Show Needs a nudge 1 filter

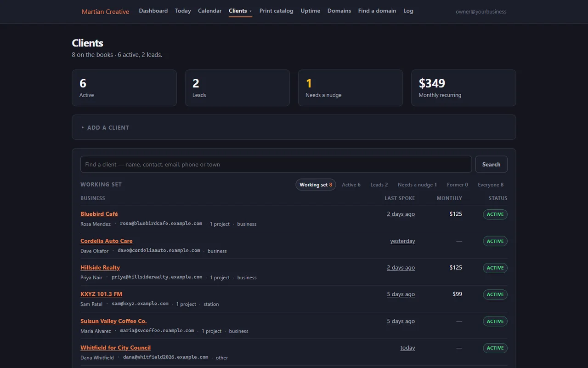point(417,184)
